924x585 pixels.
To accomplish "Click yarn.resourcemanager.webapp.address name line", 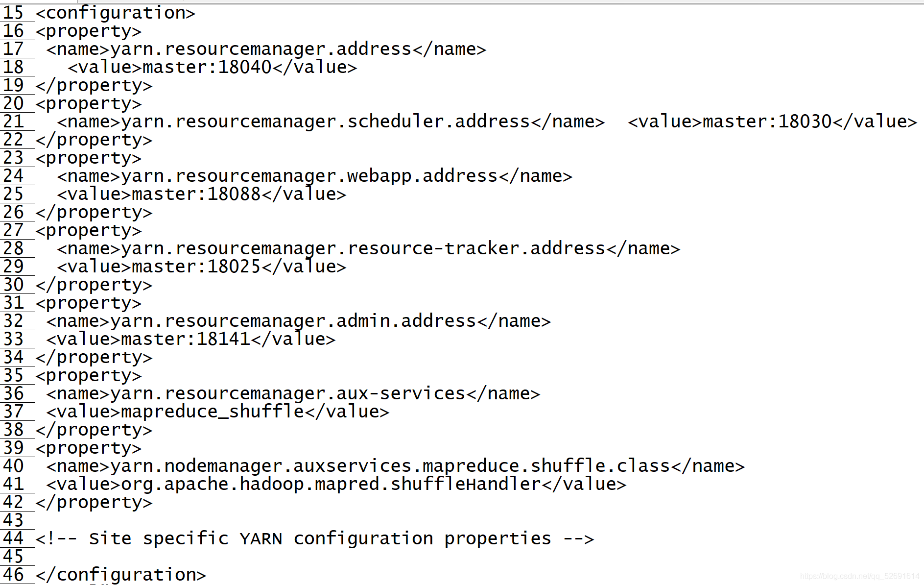I will pos(315,176).
